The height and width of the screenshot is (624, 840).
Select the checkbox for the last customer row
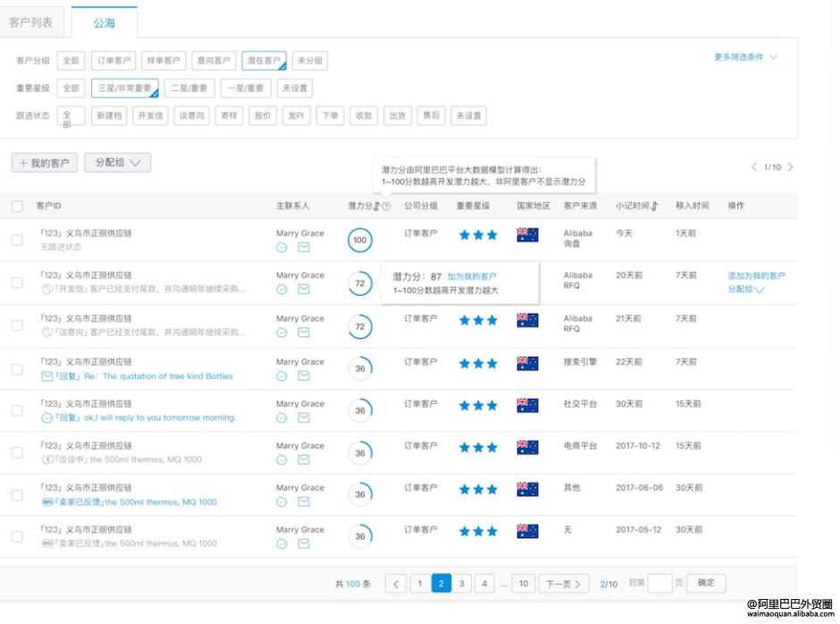coord(17,536)
